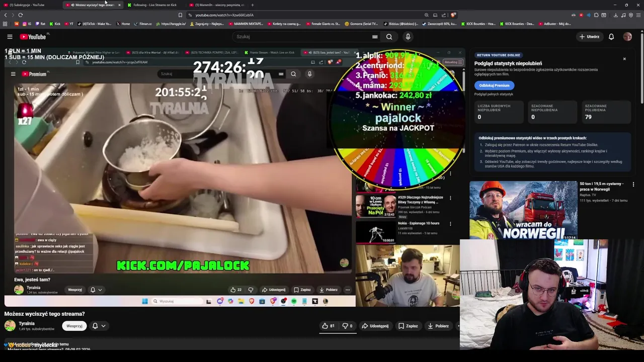Open the Brave Shields lion icon
The image size is (644, 362).
click(453, 15)
